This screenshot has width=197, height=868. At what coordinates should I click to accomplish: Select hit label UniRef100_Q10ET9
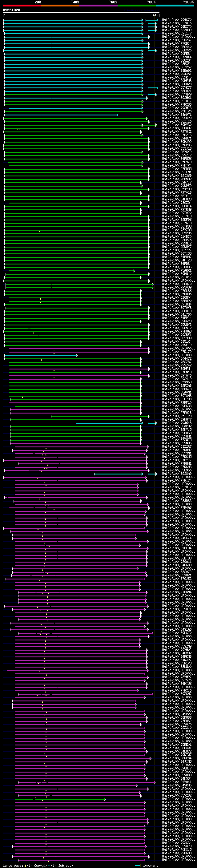pyautogui.click(x=177, y=345)
